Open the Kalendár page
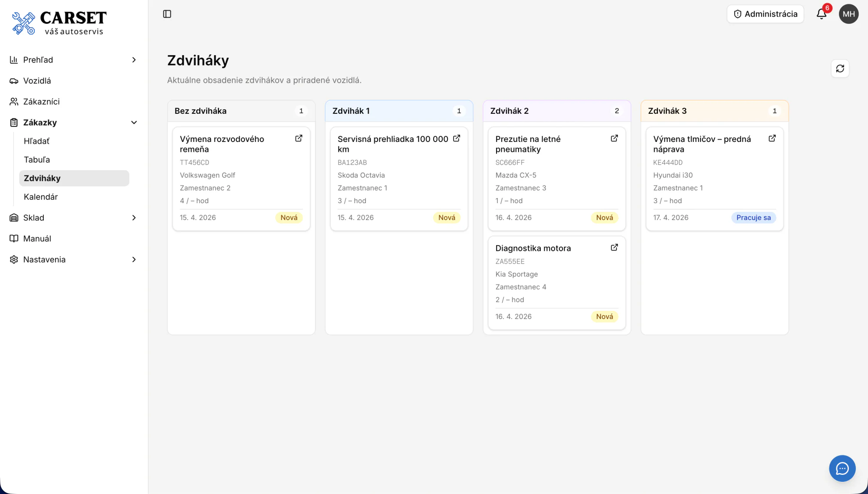Screen dimensions: 868x494 [x=74, y=197]
